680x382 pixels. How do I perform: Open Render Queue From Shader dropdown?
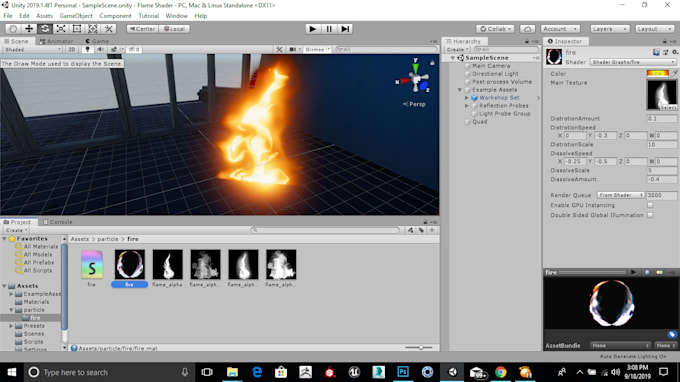tap(621, 195)
